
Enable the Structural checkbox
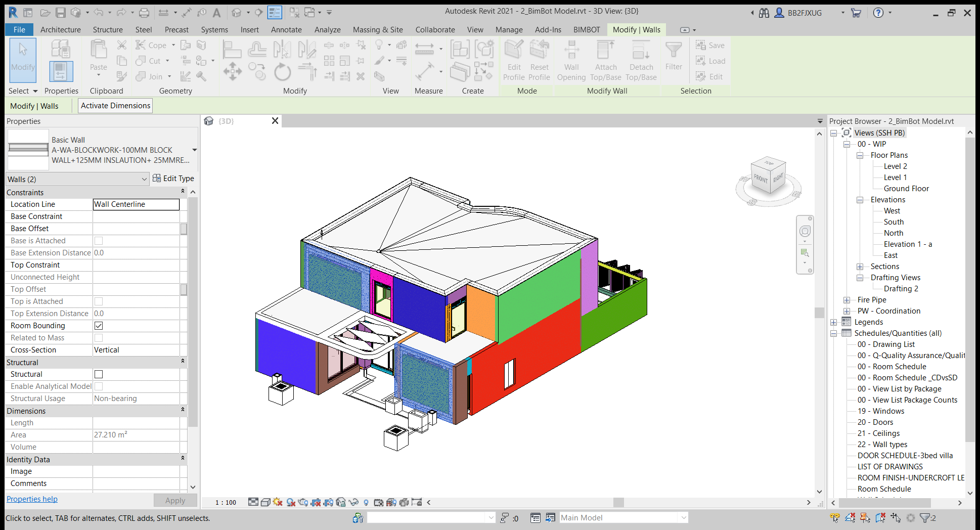tap(99, 374)
